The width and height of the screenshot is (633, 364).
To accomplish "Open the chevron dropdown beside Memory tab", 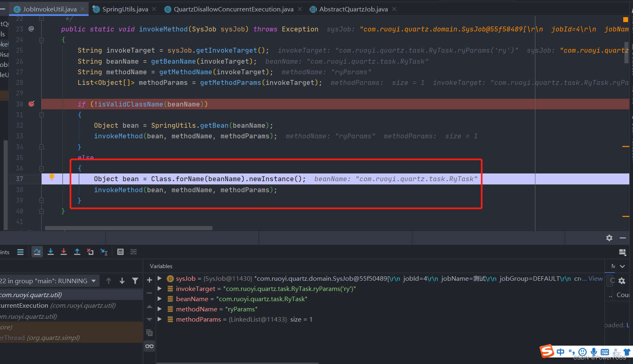I will [622, 266].
